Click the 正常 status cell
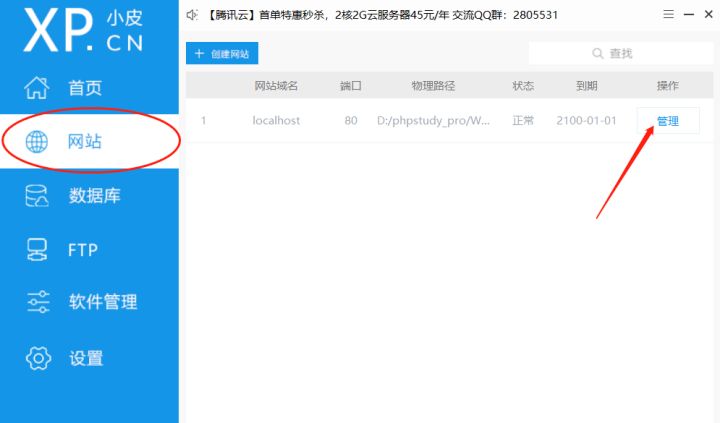The width and height of the screenshot is (720, 423). 523,120
